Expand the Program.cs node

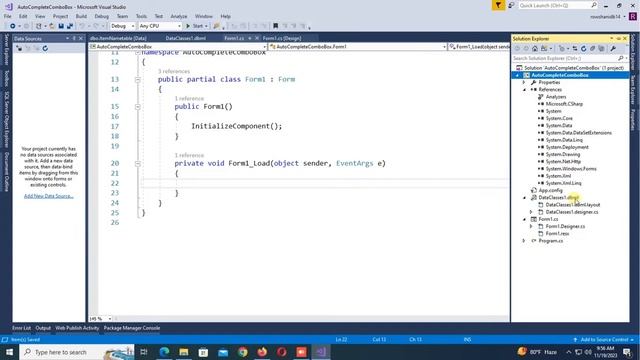pos(524,241)
